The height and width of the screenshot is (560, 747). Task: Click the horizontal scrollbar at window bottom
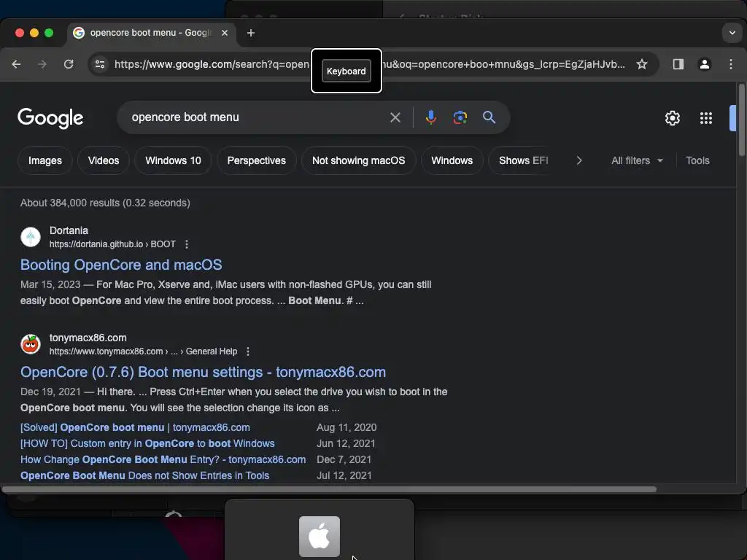coord(329,489)
